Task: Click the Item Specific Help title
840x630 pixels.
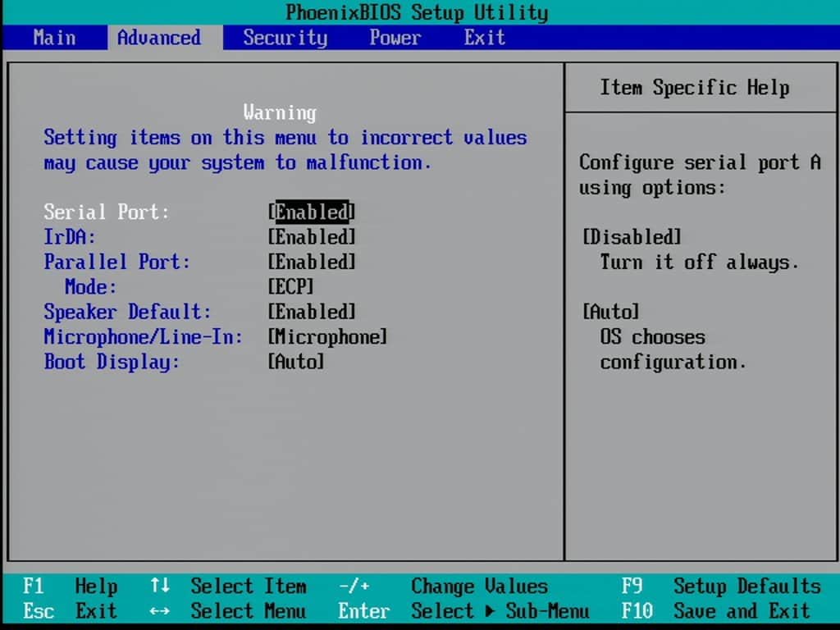Action: coord(694,87)
